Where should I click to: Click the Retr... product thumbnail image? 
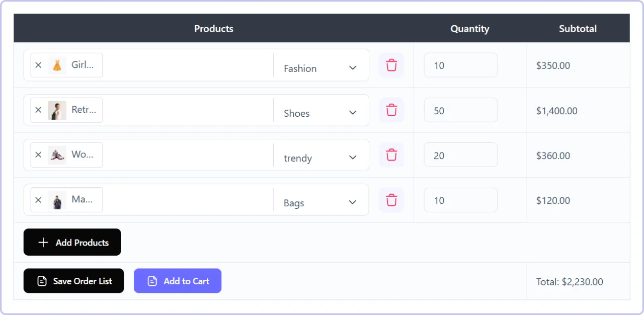tap(57, 110)
